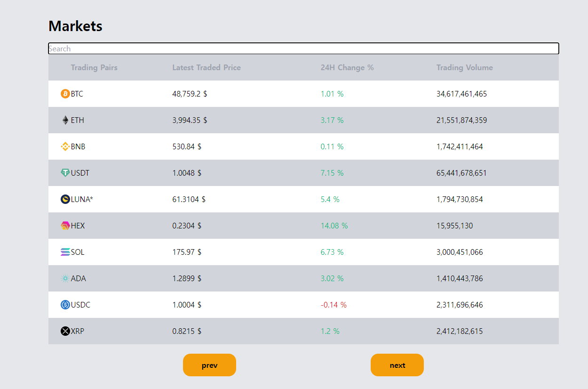Click ETH volume 21,551,874,359

[461, 120]
